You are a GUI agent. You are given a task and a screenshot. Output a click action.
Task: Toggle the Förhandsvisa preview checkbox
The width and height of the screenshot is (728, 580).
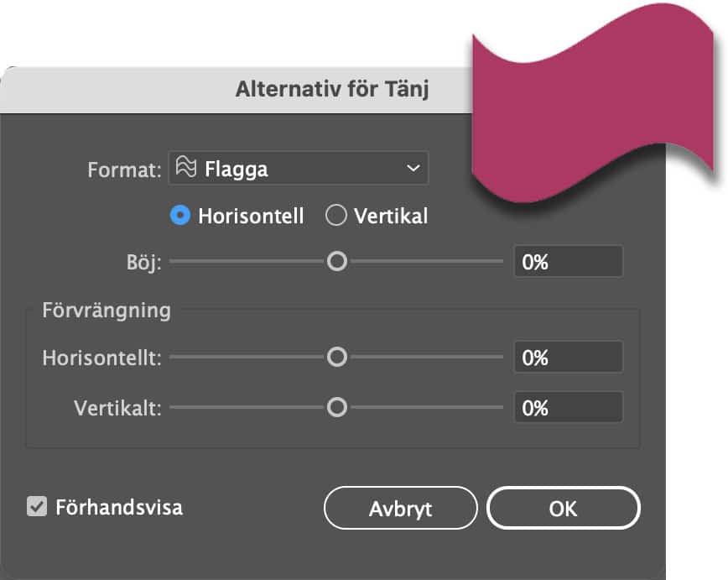pos(37,506)
